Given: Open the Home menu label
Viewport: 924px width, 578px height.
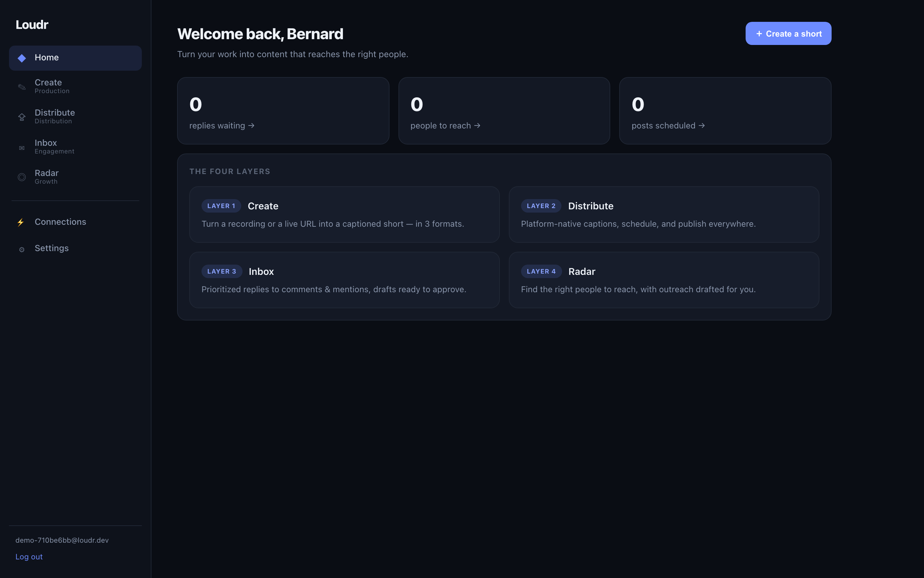Looking at the screenshot, I should pos(47,57).
